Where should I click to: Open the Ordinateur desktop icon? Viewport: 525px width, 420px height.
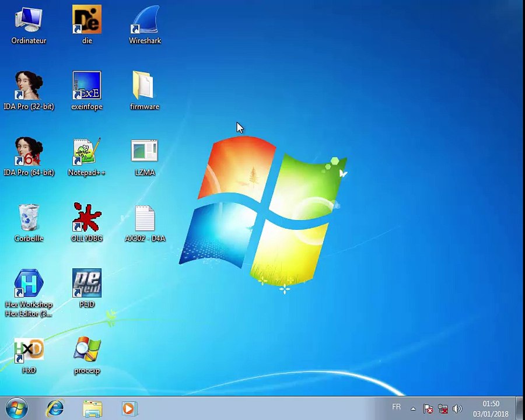(29, 25)
